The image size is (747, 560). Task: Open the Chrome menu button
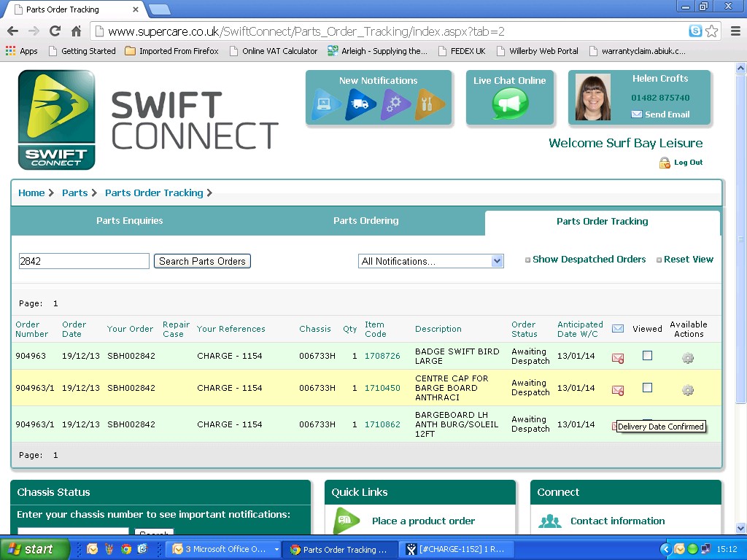click(735, 31)
